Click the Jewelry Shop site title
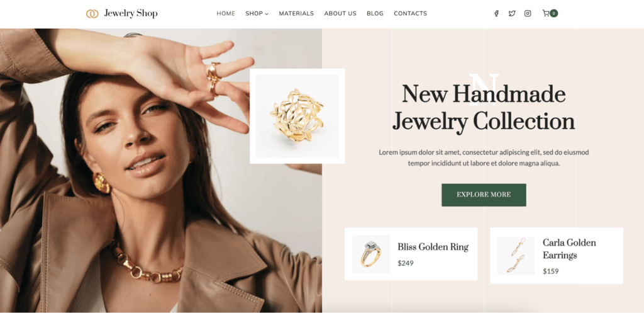The height and width of the screenshot is (313, 644). pyautogui.click(x=131, y=14)
